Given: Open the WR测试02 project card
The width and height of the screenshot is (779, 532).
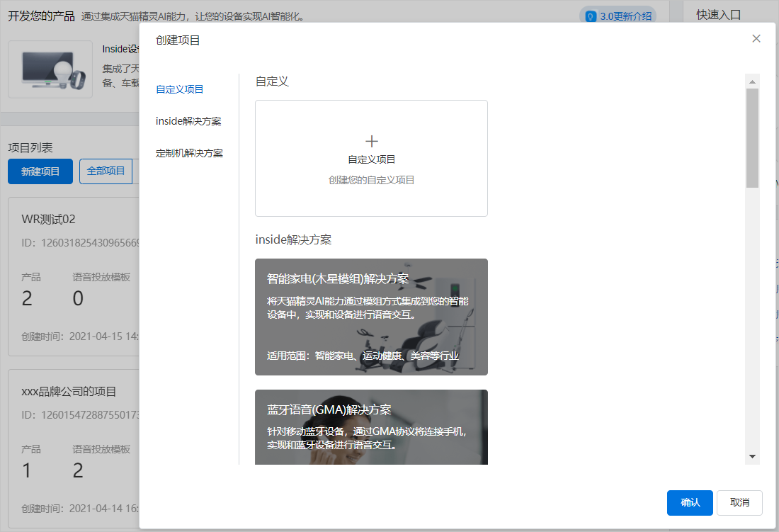Looking at the screenshot, I should pyautogui.click(x=74, y=277).
